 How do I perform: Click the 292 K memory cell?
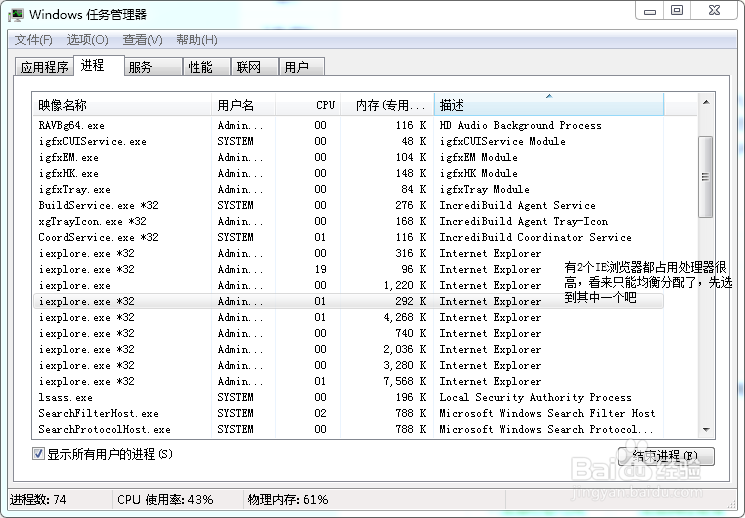pyautogui.click(x=411, y=301)
